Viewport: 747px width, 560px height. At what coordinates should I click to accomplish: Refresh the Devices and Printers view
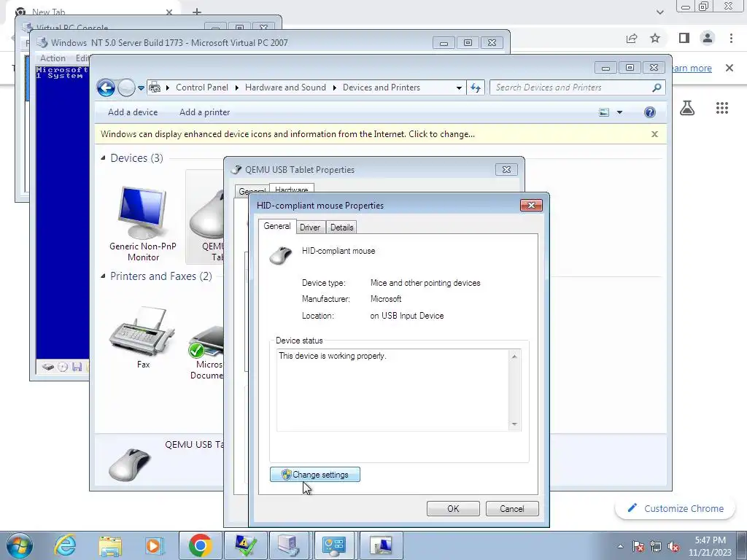coord(476,87)
